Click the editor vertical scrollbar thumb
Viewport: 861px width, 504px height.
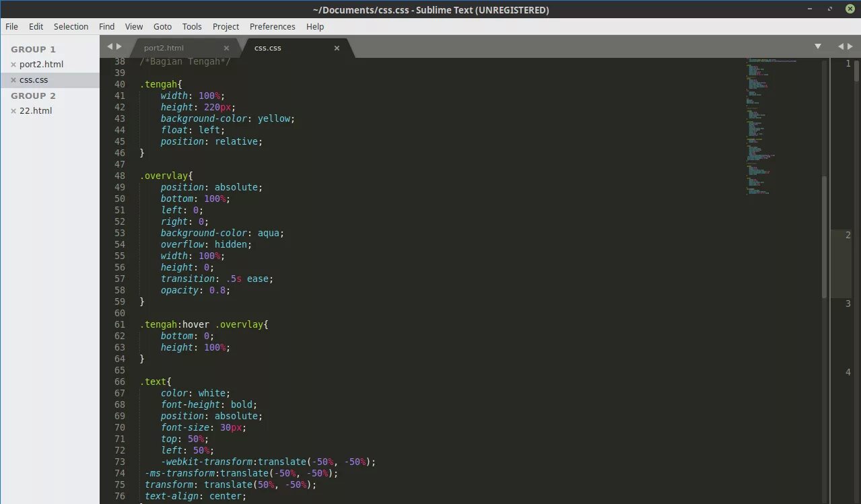coord(824,237)
